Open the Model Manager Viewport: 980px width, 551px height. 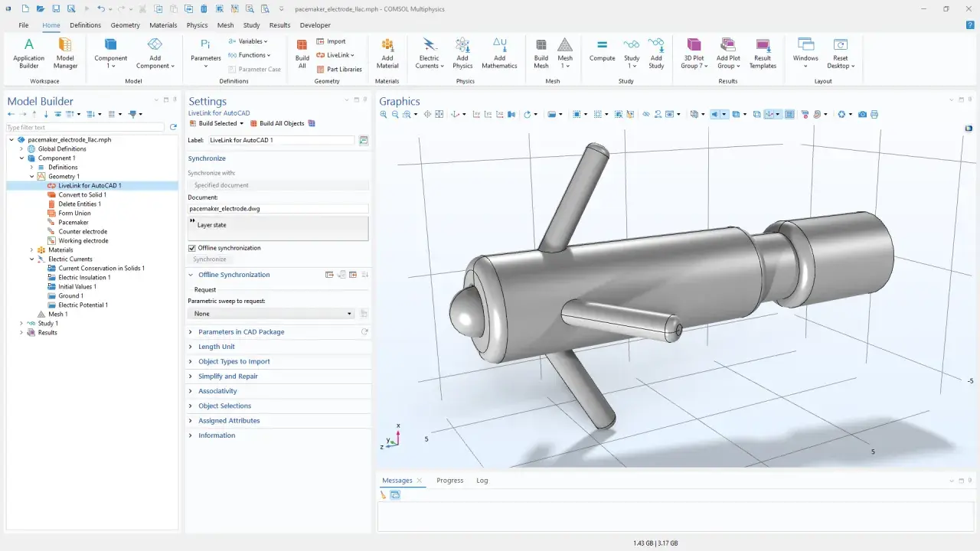tap(65, 53)
